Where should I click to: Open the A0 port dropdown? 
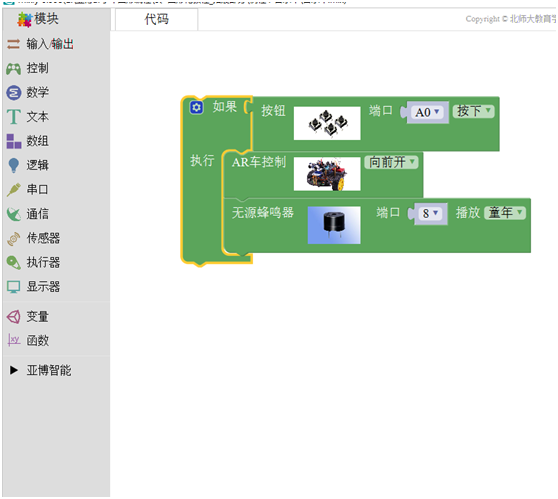pyautogui.click(x=427, y=112)
